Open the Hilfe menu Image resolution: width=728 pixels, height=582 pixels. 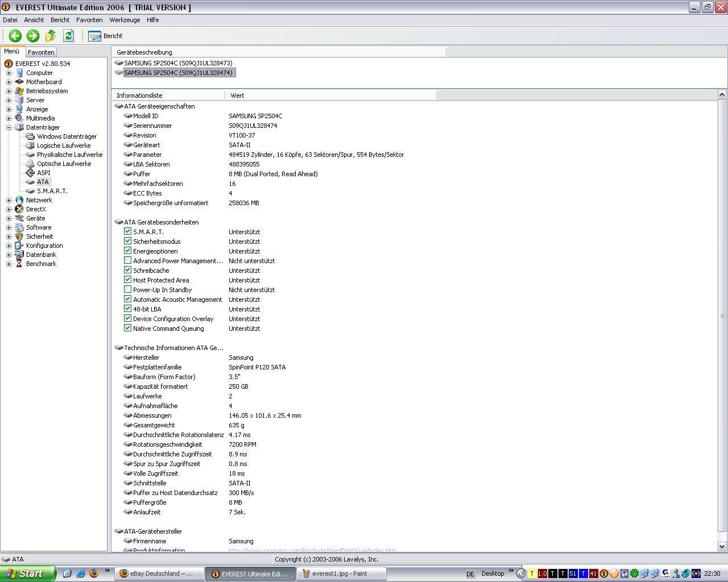(x=152, y=20)
